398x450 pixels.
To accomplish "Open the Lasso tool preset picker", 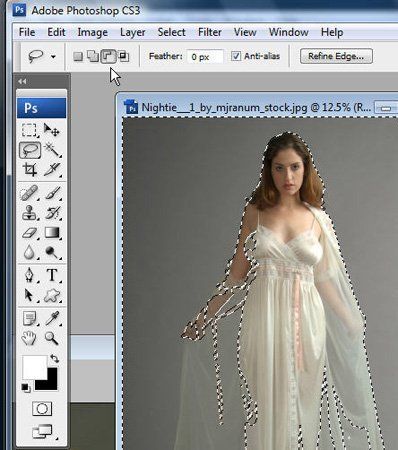I will pyautogui.click(x=53, y=57).
